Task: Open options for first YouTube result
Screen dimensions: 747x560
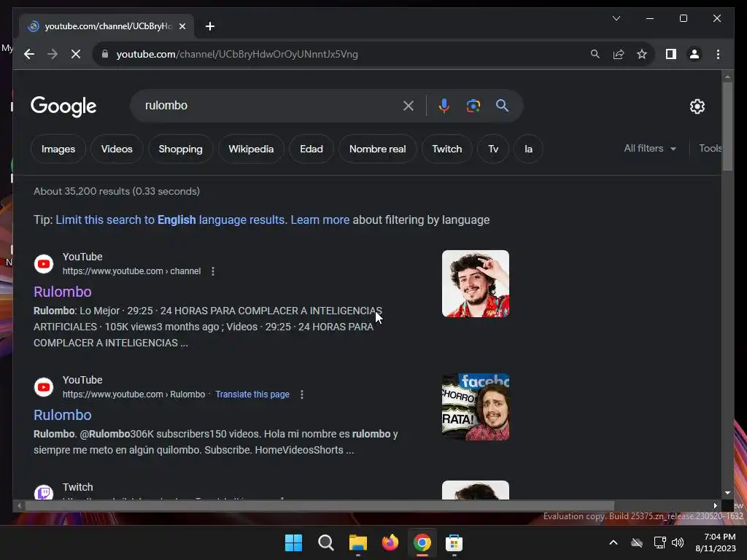Action: click(213, 271)
